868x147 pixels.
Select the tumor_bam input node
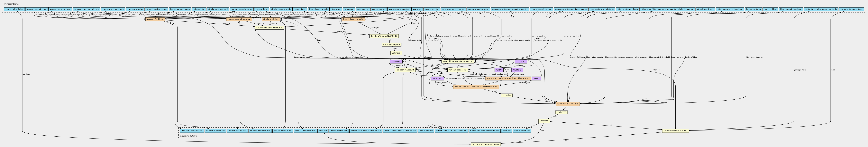pos(300,9)
